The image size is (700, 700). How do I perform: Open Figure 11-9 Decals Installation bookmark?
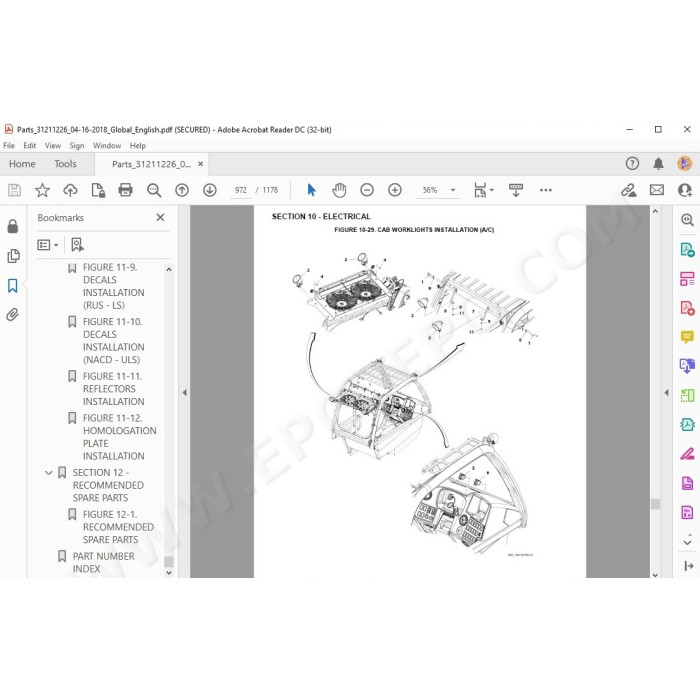click(x=113, y=286)
